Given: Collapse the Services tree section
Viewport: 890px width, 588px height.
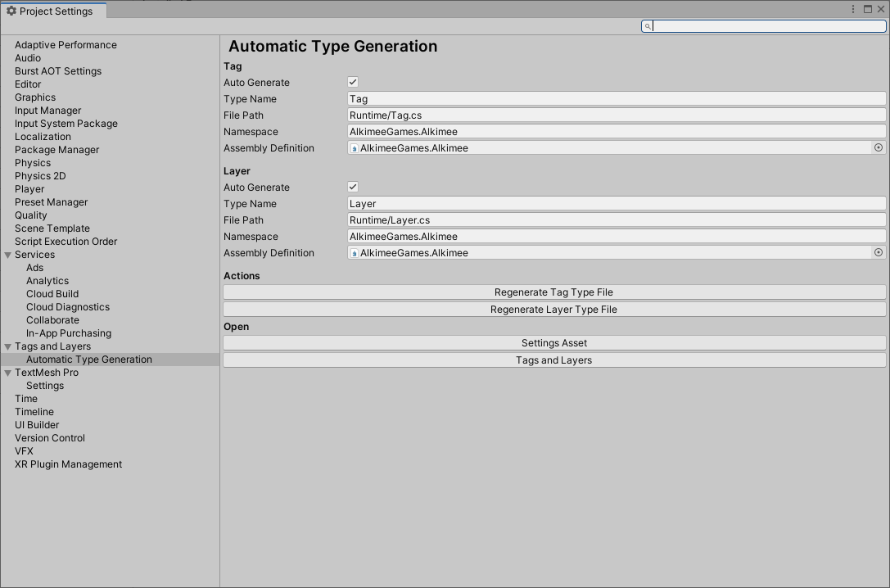Looking at the screenshot, I should pos(7,255).
